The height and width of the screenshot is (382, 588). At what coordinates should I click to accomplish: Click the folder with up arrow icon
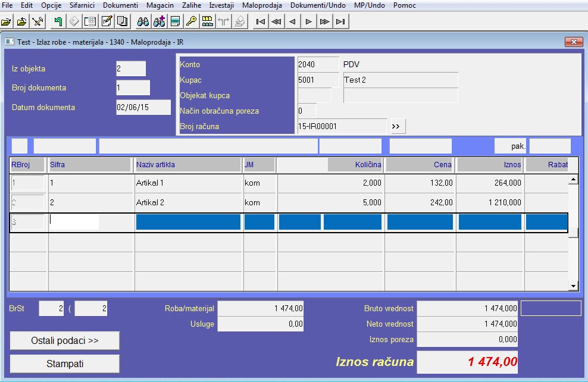tap(22, 22)
